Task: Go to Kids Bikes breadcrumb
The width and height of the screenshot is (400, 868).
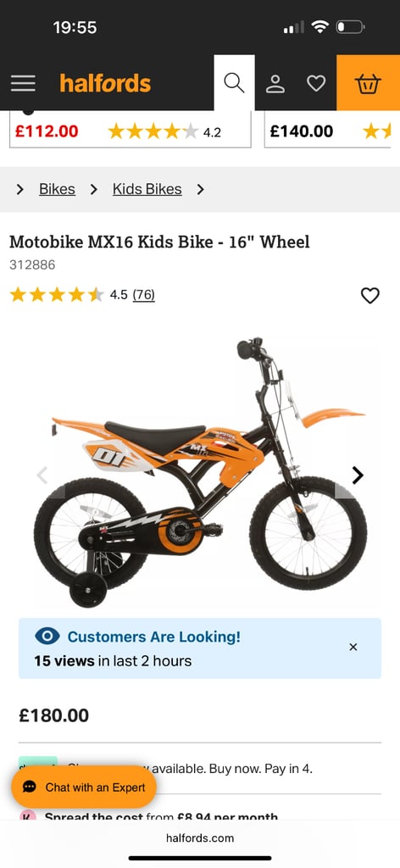Action: pos(147,189)
